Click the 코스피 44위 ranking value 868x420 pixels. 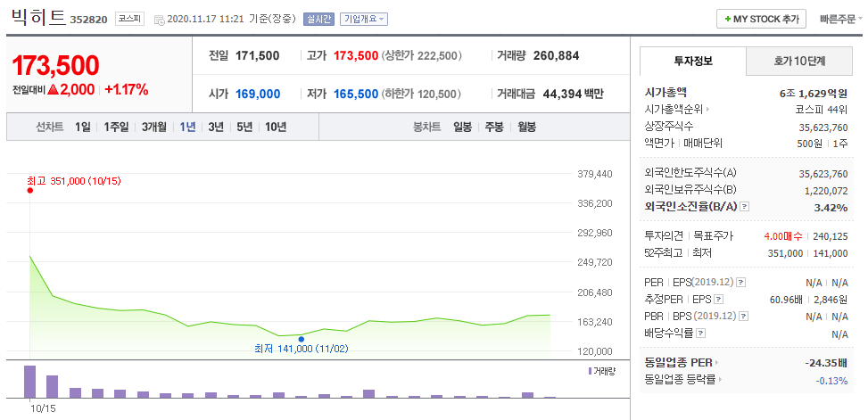click(821, 110)
